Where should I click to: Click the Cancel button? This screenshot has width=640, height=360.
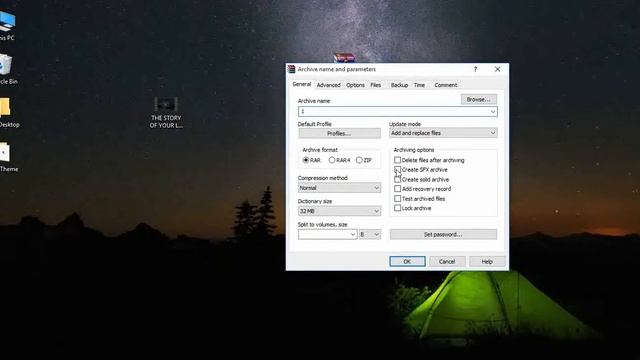(447, 261)
